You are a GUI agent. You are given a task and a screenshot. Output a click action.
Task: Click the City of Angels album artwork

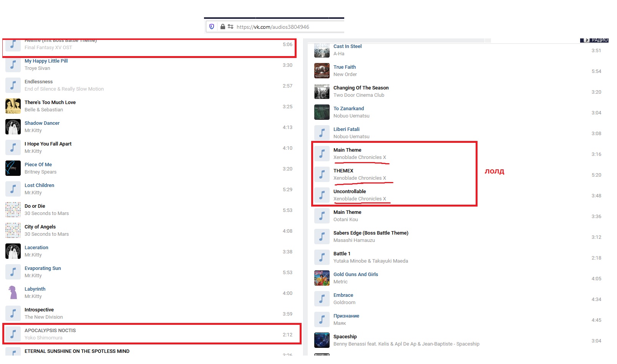(13, 231)
